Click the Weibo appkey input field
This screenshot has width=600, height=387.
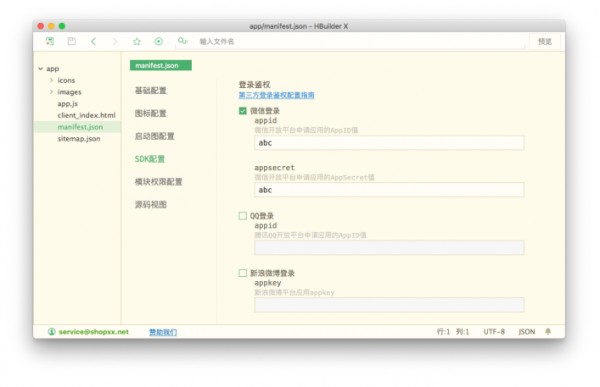point(389,305)
